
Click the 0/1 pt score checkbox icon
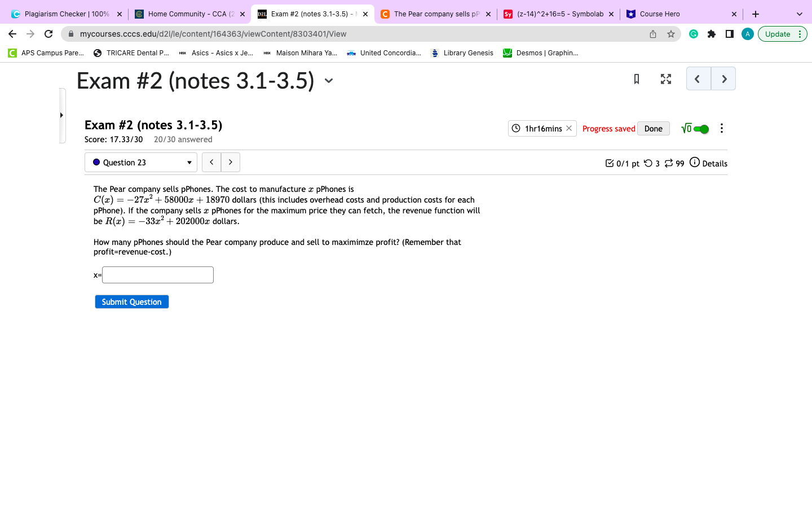click(x=610, y=163)
